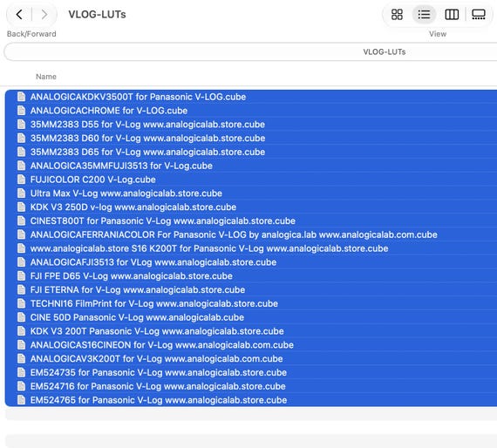Screen dimensions: 497x448
Task: Click file icon of FUJICOLOR C200 row
Action: click(21, 179)
